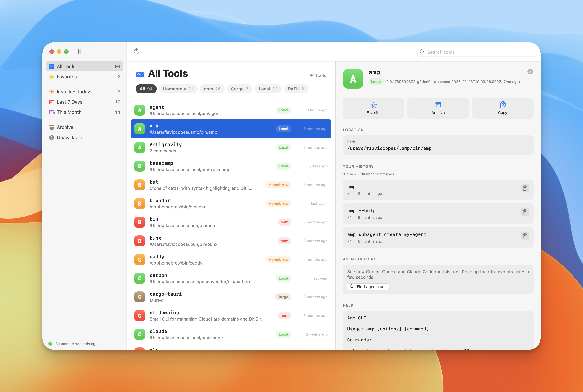Viewport: 583px width, 392px height.
Task: Click the claude row's green C icon
Action: point(140,334)
